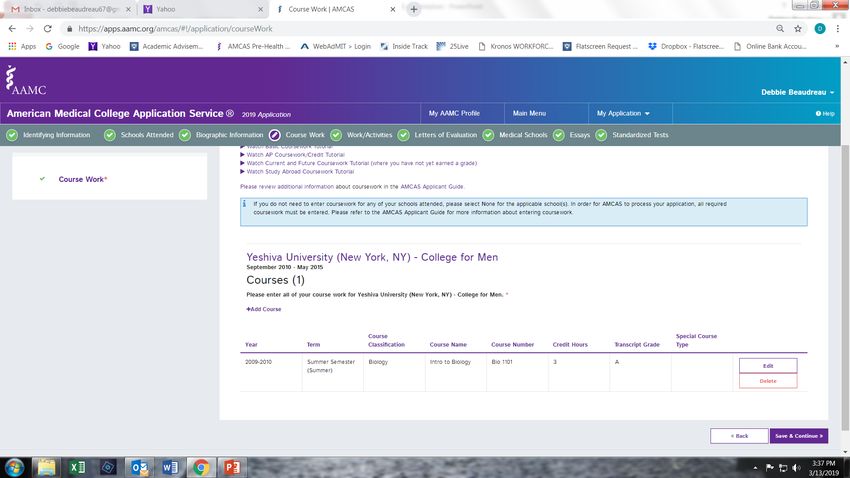
Task: Click the Back button
Action: click(739, 436)
